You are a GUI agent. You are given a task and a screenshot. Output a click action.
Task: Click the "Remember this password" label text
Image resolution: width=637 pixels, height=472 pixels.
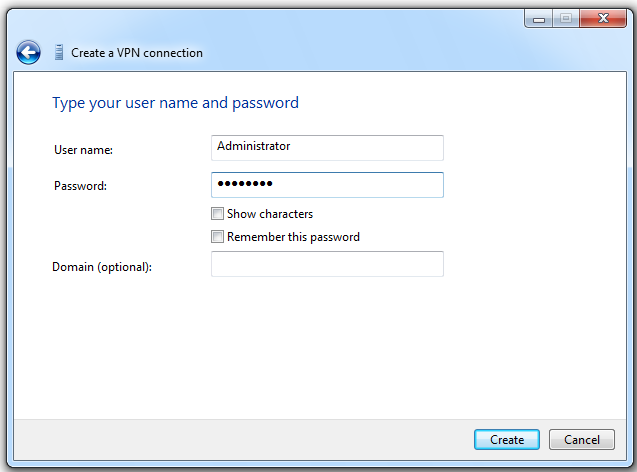point(293,237)
